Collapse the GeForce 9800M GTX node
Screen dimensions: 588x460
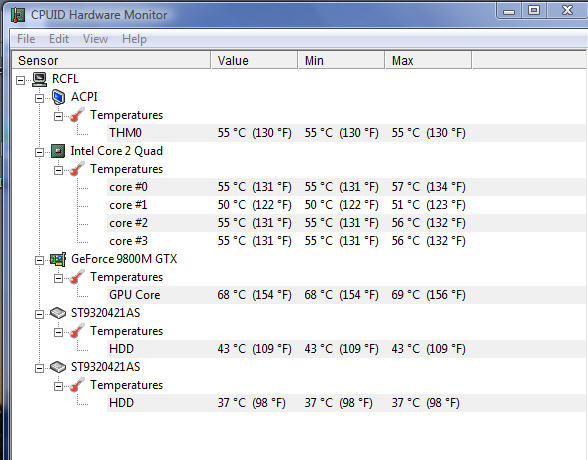pos(39,260)
